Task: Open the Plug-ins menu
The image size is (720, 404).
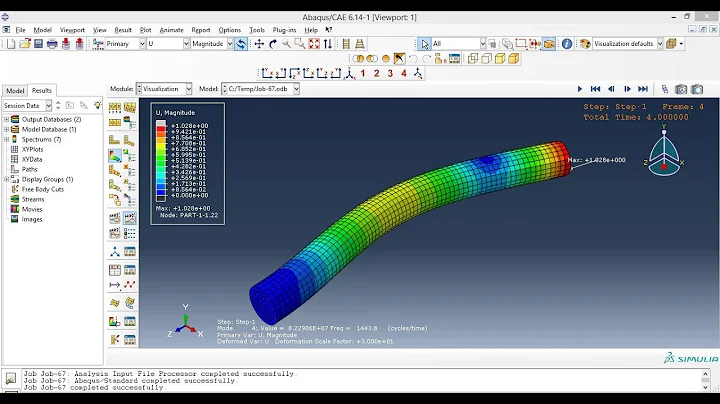Action: [284, 30]
